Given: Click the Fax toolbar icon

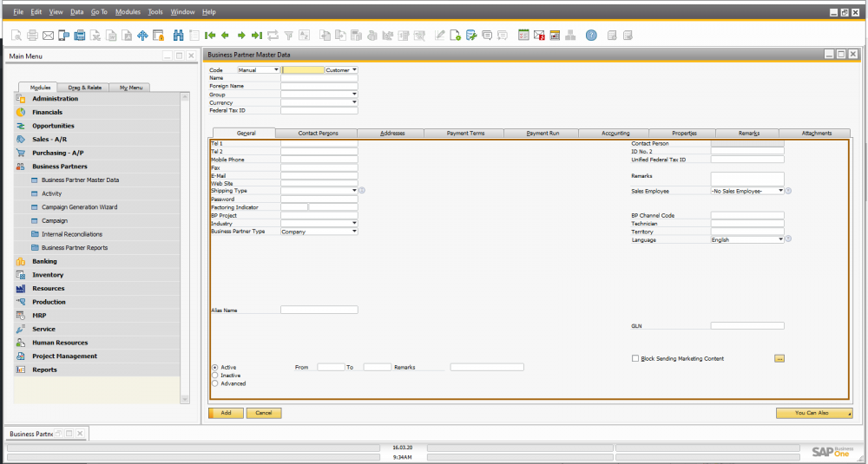Looking at the screenshot, I should click(x=80, y=36).
